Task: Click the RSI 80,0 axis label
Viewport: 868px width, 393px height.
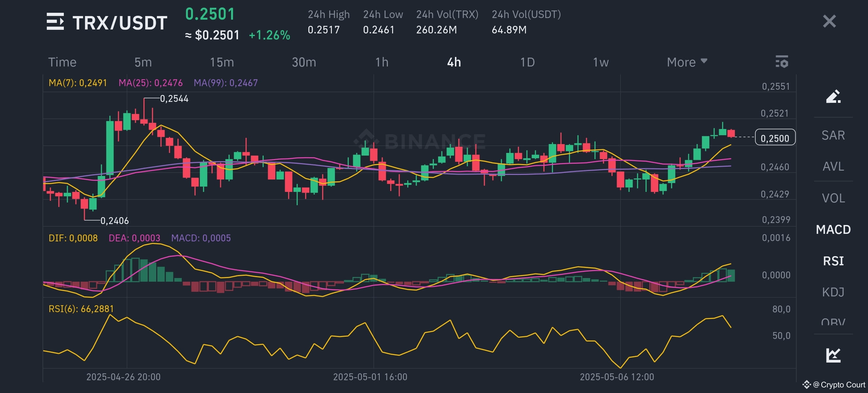Action: pyautogui.click(x=781, y=309)
